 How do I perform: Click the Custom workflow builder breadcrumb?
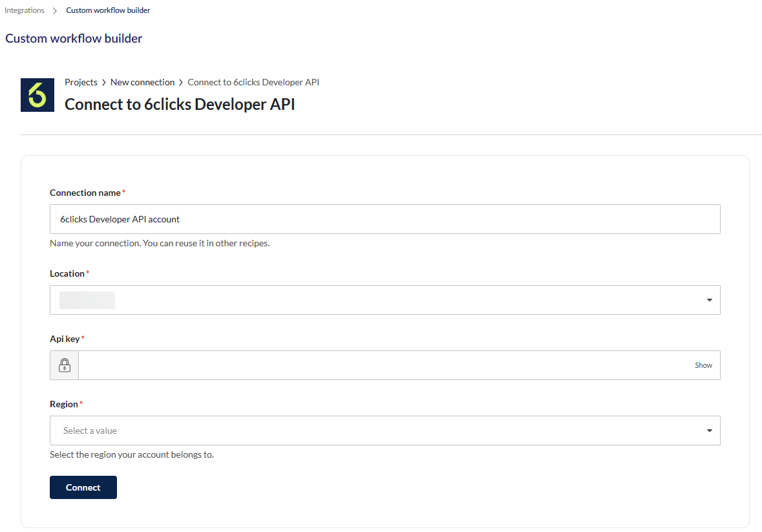point(108,10)
